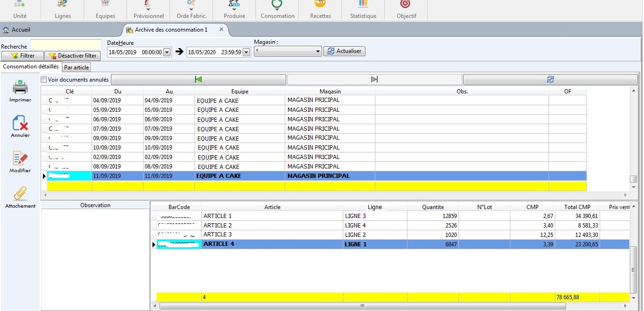Open the Modifier edit icon
Viewport: 644px width, 311px height.
(20, 159)
